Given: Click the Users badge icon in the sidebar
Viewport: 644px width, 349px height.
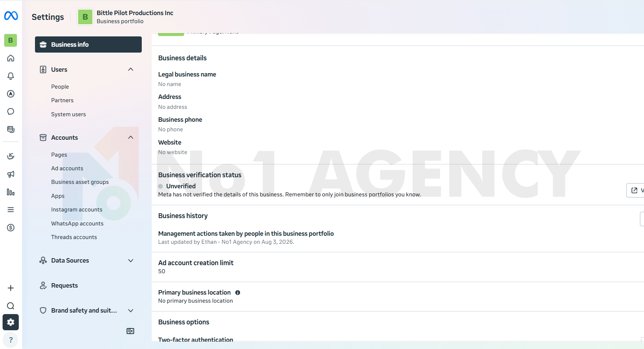Looking at the screenshot, I should (x=43, y=70).
